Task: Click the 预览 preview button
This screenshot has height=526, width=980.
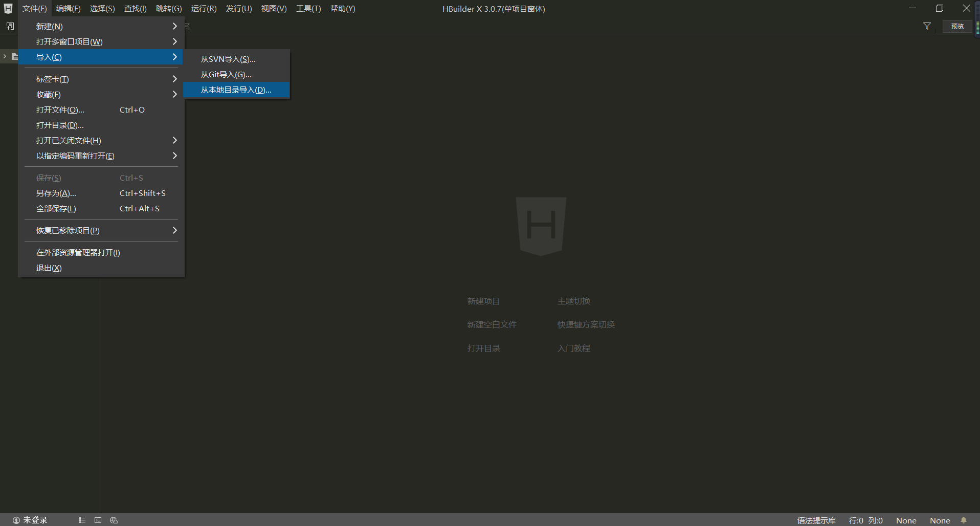Action: click(x=957, y=27)
